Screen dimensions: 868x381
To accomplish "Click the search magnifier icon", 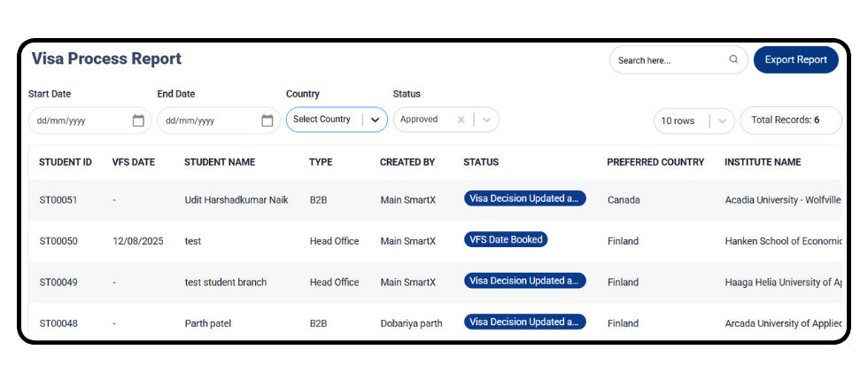I will [x=733, y=59].
